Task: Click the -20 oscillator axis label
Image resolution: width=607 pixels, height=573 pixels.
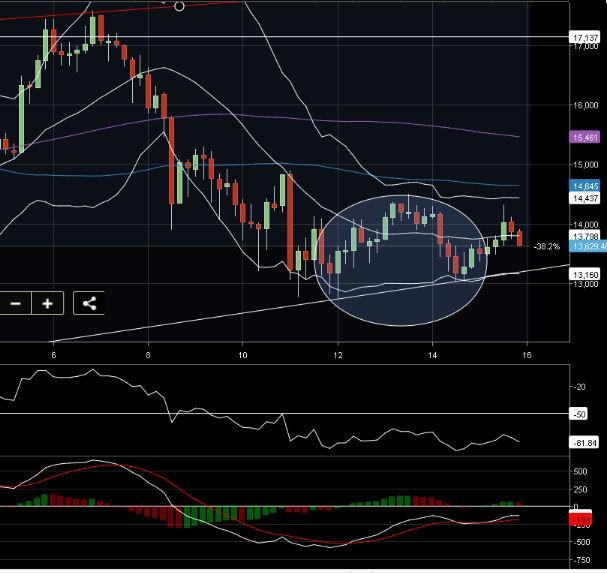Action: [x=579, y=387]
